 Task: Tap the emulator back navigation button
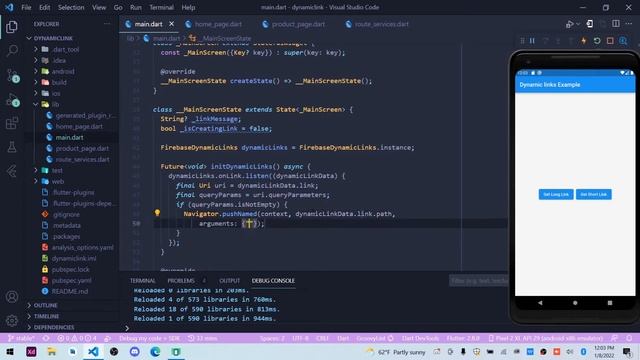point(540,303)
